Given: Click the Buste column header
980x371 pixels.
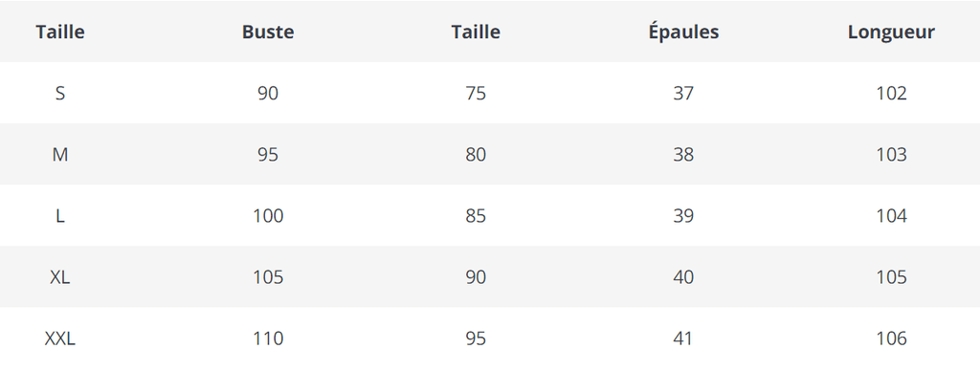Looking at the screenshot, I should pos(268,32).
